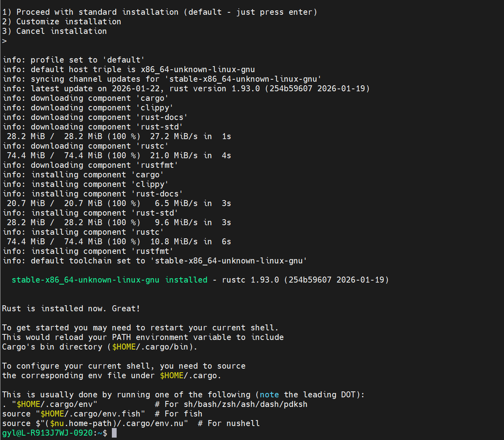
Task: Click yellow '$HOME' in Cargo's bin directory line
Action: tap(124, 347)
